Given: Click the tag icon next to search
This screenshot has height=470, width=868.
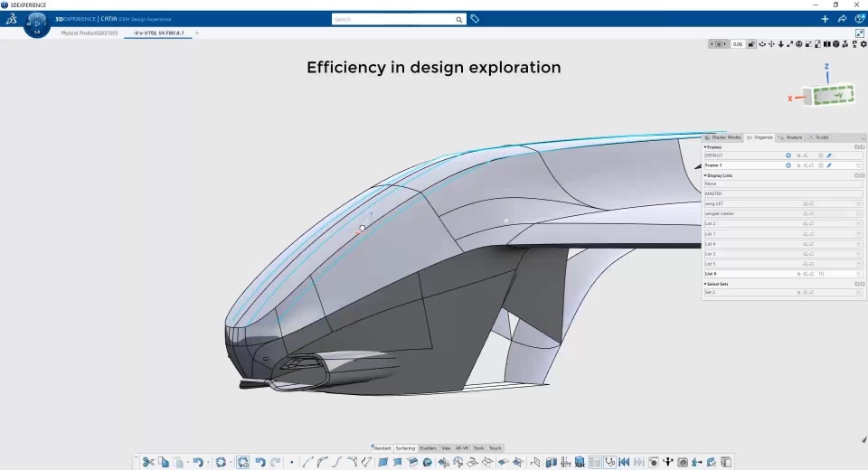Looking at the screenshot, I should pos(475,19).
